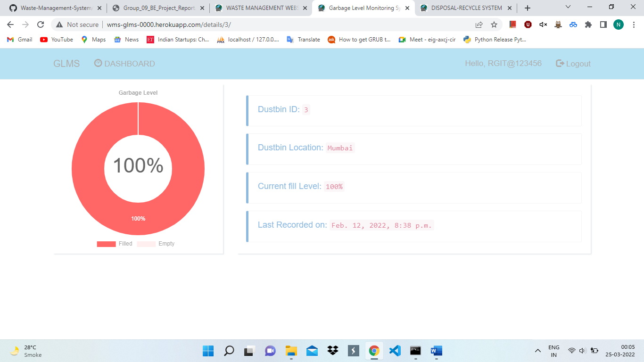Click the Mumbai location value
Image resolution: width=644 pixels, height=362 pixels.
click(340, 148)
